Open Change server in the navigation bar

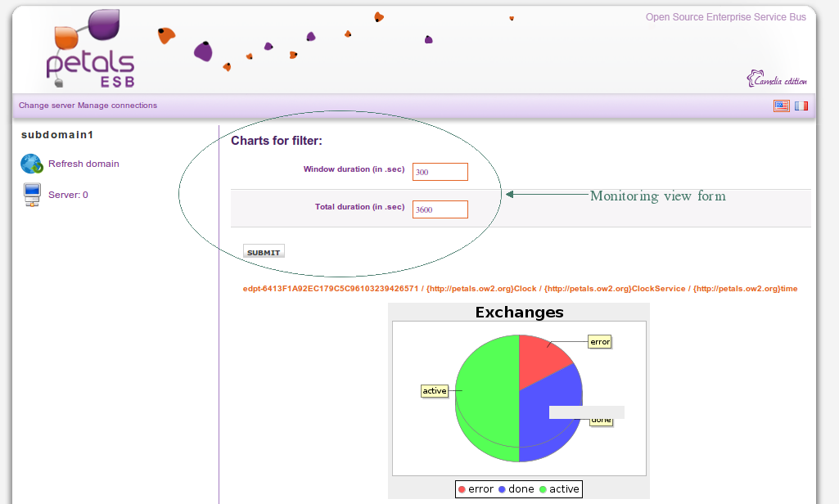coord(47,106)
